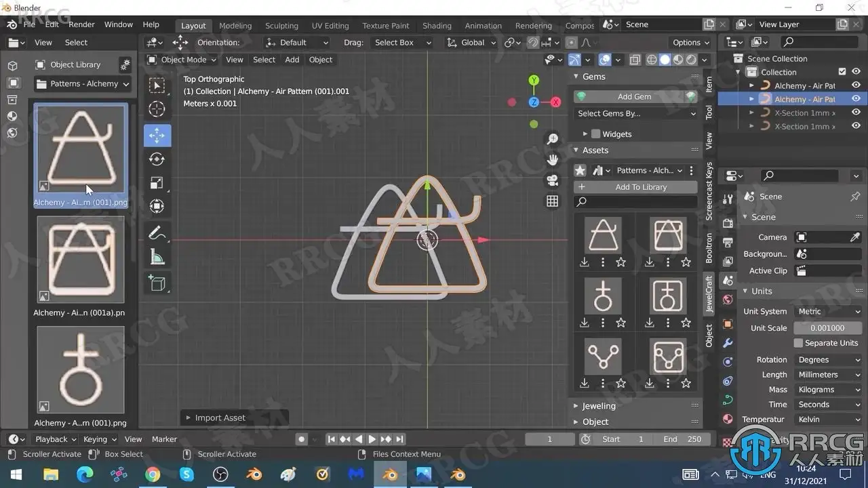Toggle auto keying record button

click(302, 439)
